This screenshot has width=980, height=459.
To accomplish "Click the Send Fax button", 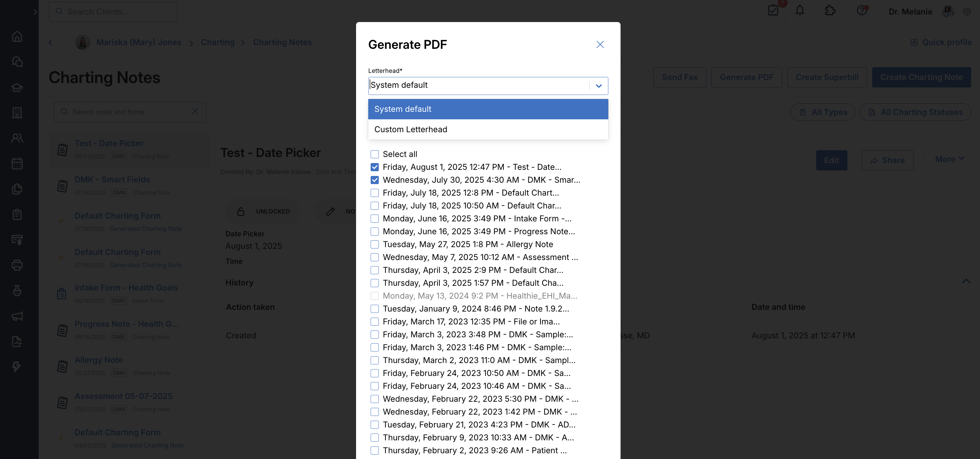I will [680, 77].
